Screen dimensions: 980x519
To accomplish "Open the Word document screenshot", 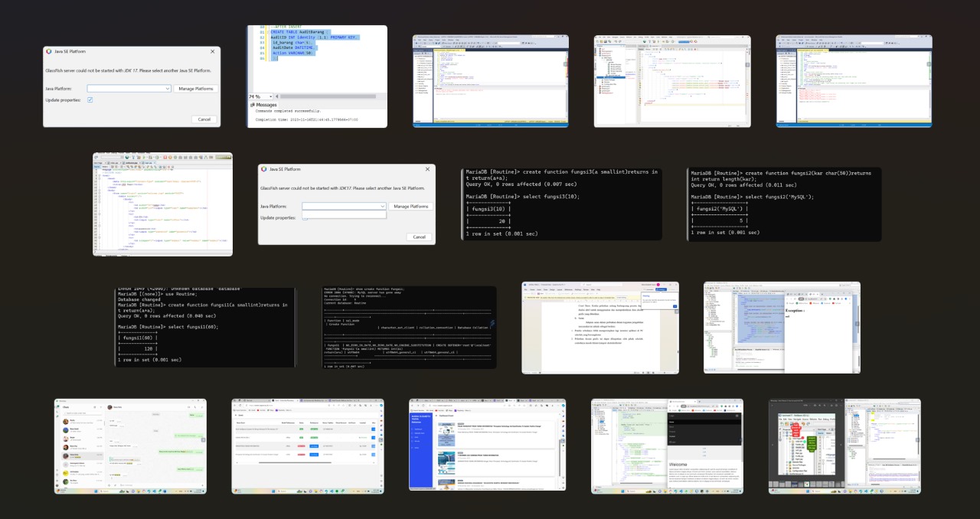I will [600, 328].
